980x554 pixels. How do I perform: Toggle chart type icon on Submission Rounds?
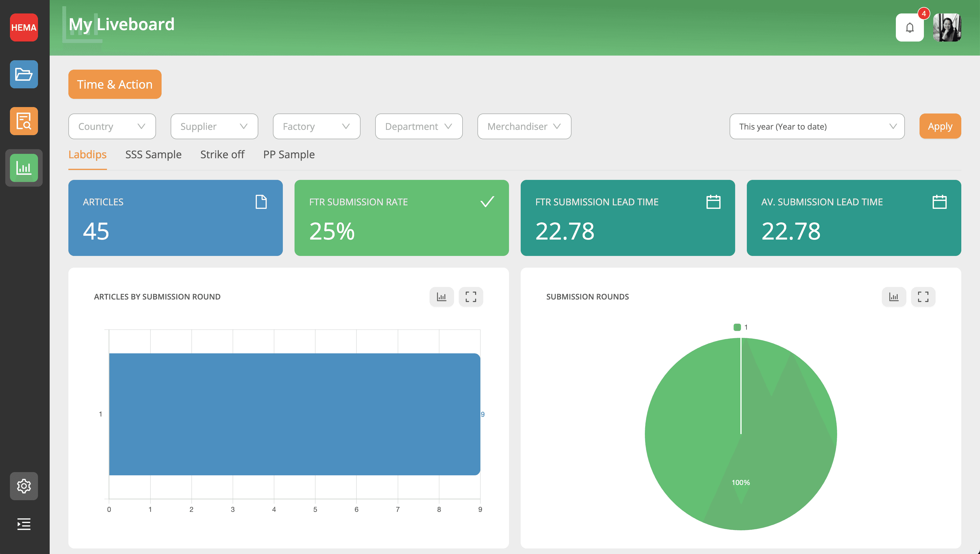(893, 297)
